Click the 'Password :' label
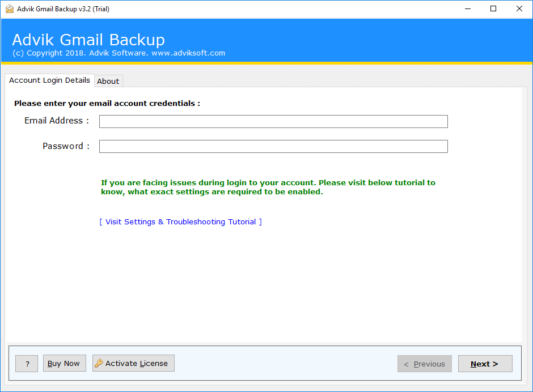 (x=66, y=146)
